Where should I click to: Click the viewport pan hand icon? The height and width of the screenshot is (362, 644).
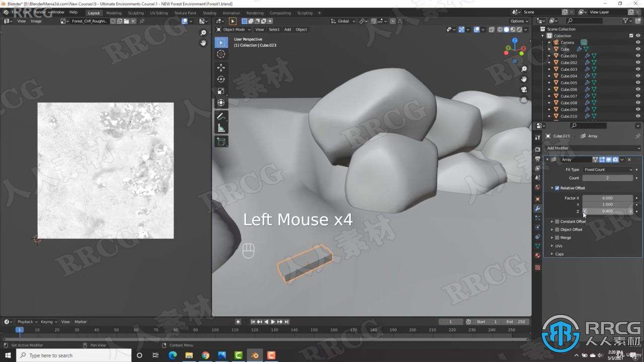point(524,79)
